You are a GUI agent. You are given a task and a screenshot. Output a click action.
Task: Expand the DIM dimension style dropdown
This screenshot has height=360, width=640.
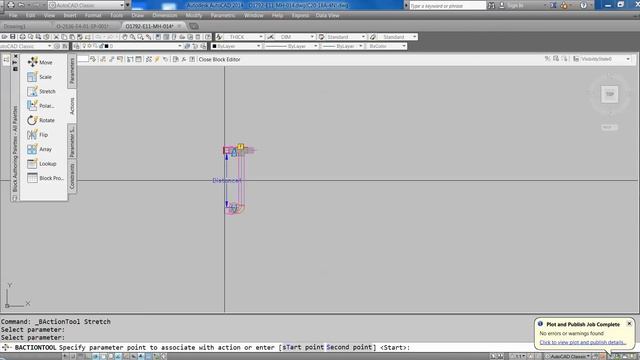coord(312,37)
